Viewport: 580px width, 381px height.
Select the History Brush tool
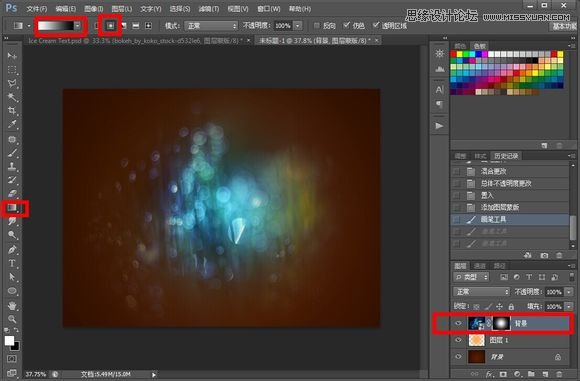12,180
